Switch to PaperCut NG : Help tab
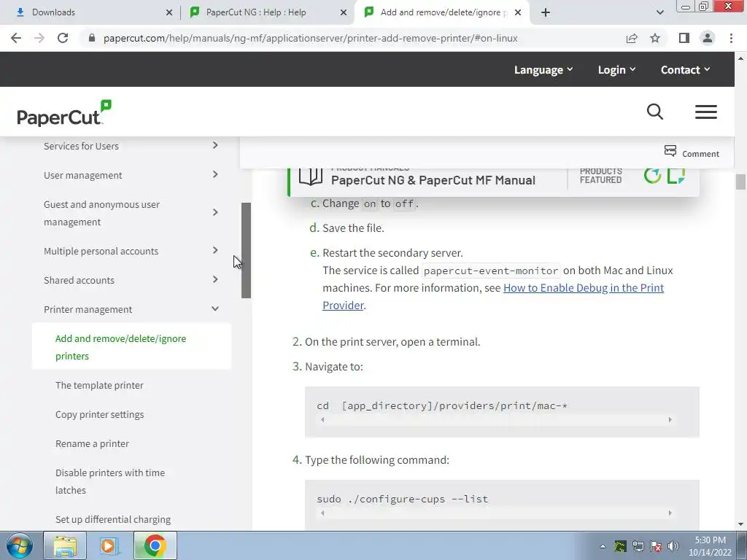This screenshot has width=747, height=560. (267, 12)
